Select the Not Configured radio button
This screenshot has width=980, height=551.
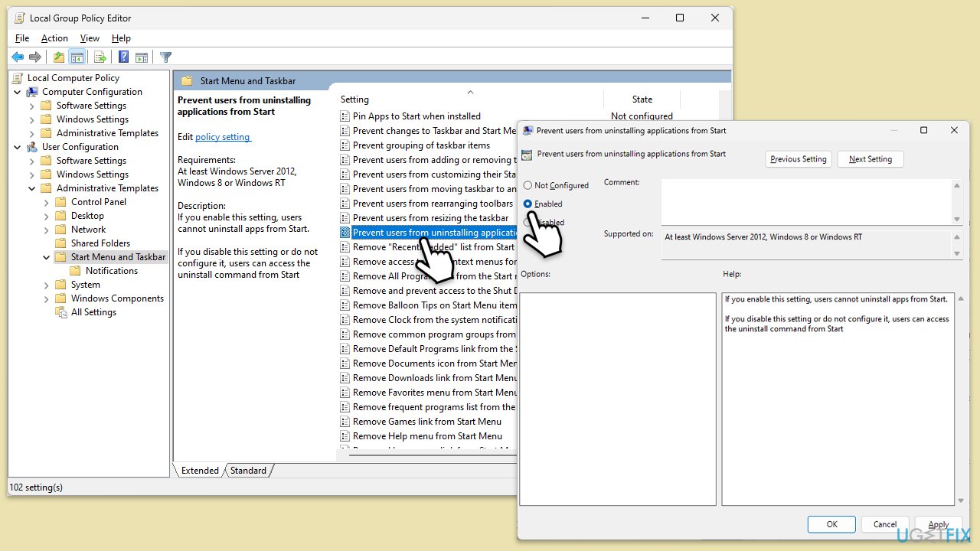click(528, 185)
